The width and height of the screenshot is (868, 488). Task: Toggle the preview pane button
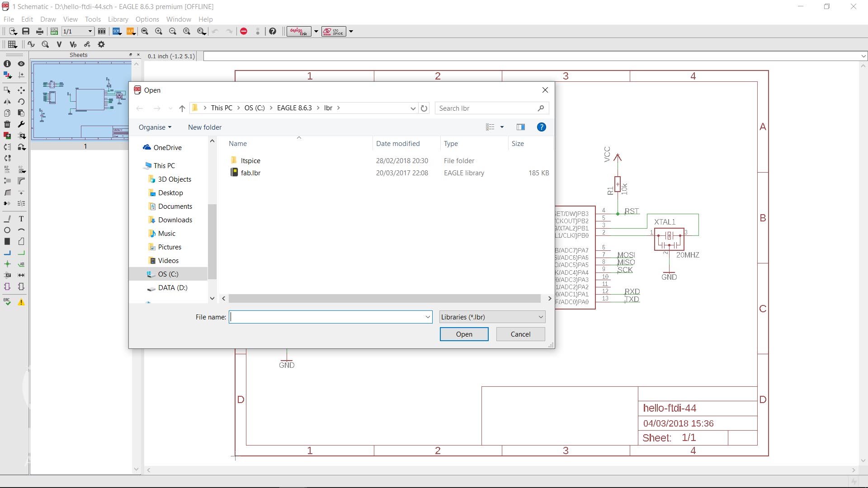tap(521, 127)
